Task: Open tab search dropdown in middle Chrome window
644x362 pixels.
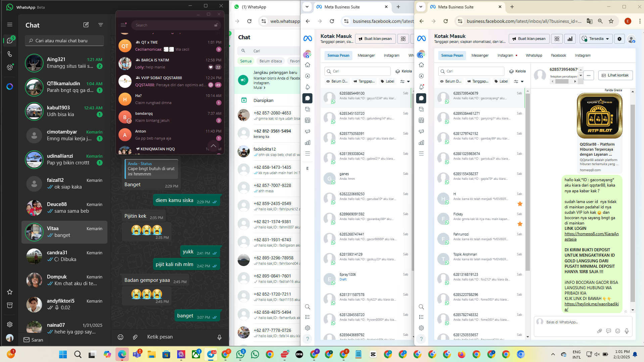Action: [x=307, y=7]
